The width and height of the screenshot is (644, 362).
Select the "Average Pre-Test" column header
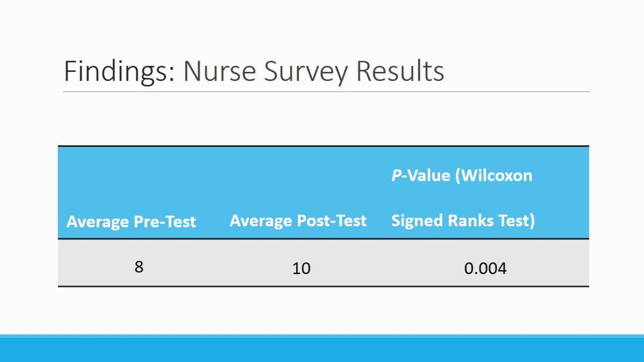(131, 221)
